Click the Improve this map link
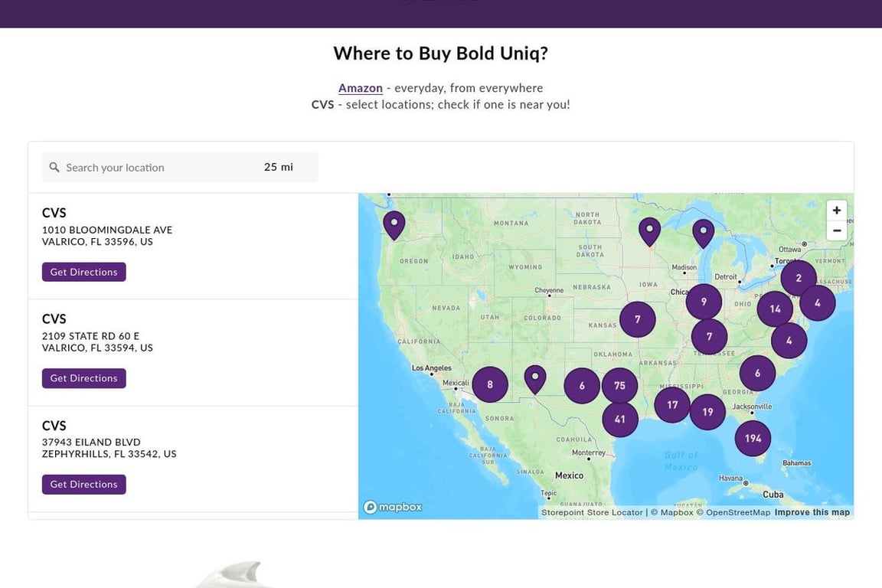The height and width of the screenshot is (588, 882). point(812,513)
